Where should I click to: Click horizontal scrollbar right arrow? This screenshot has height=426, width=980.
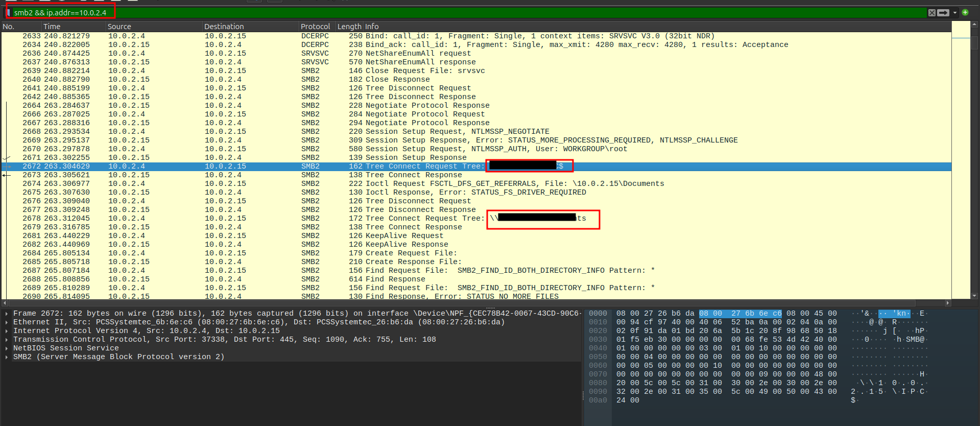[x=948, y=303]
